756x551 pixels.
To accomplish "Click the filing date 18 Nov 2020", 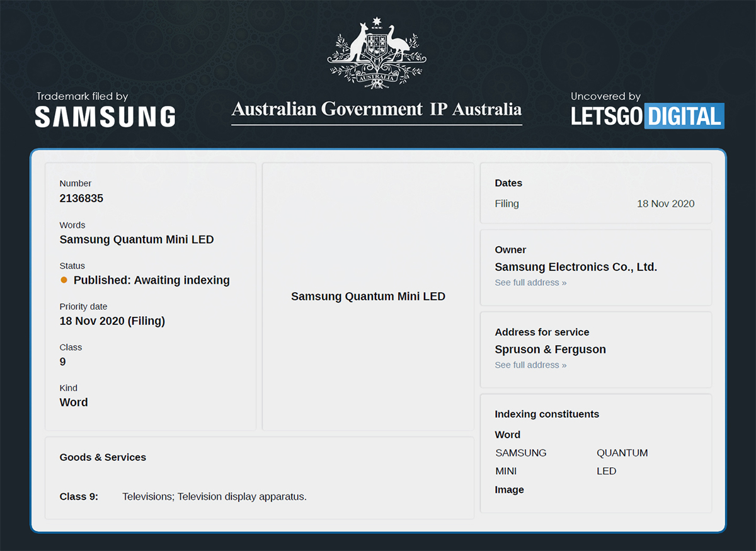I will (x=665, y=203).
